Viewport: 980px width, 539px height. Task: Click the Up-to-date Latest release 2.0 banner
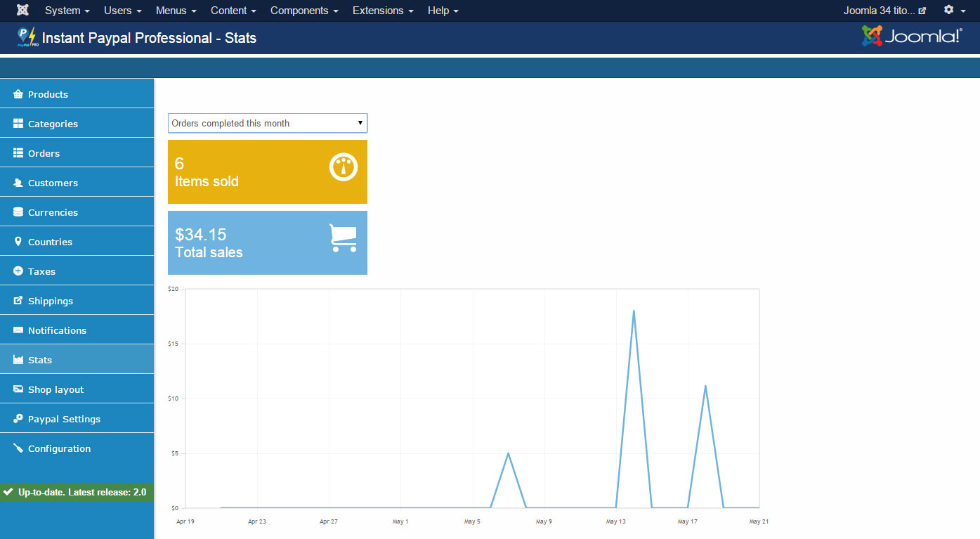[77, 492]
